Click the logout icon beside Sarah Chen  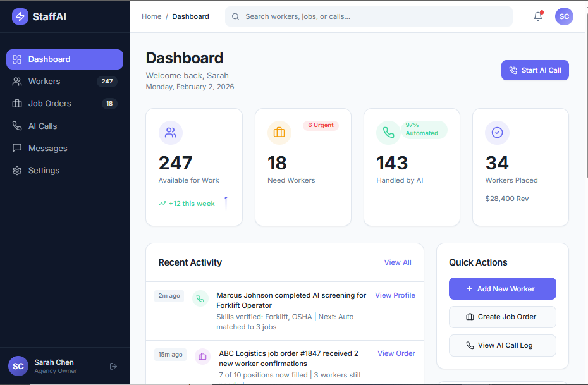[113, 366]
